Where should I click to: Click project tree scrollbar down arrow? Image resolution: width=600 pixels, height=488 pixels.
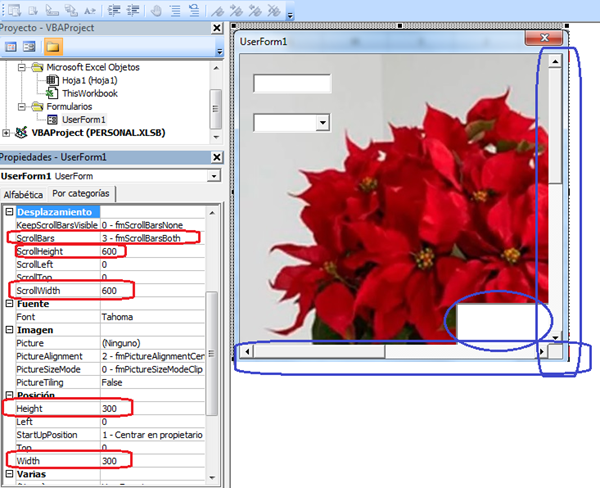click(x=216, y=137)
